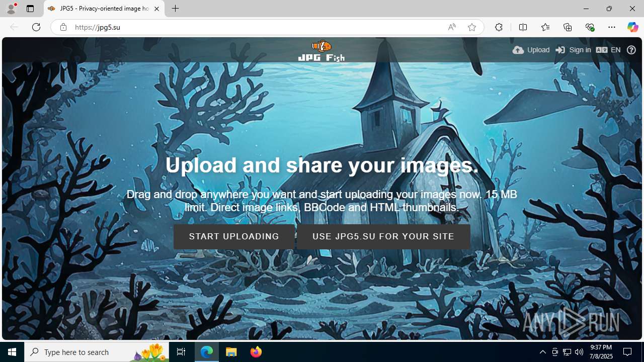Click the taskbar search box
The width and height of the screenshot is (644, 362).
97,352
